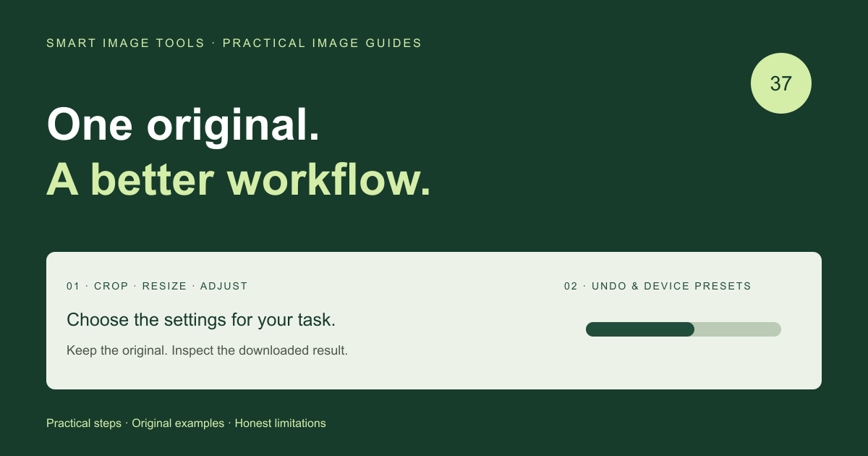Open the 'SMART IMAGE TOOLS' header text
Screen dimensions: 868x456
pyautogui.click(x=126, y=43)
